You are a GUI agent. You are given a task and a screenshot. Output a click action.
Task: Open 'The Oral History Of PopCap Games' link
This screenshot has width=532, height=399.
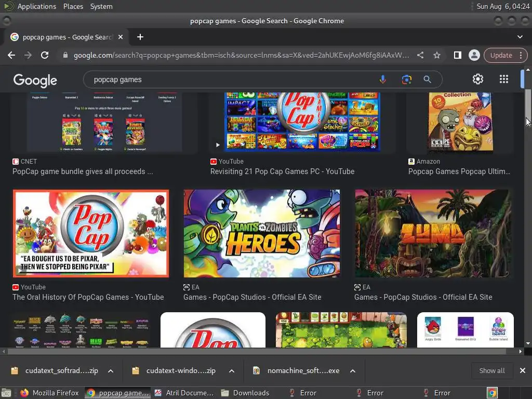pyautogui.click(x=88, y=297)
